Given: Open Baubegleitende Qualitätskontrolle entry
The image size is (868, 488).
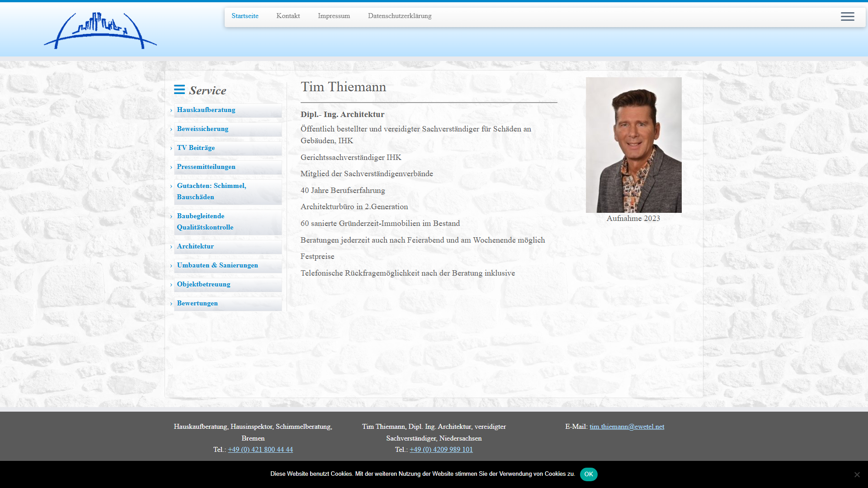Looking at the screenshot, I should (228, 222).
